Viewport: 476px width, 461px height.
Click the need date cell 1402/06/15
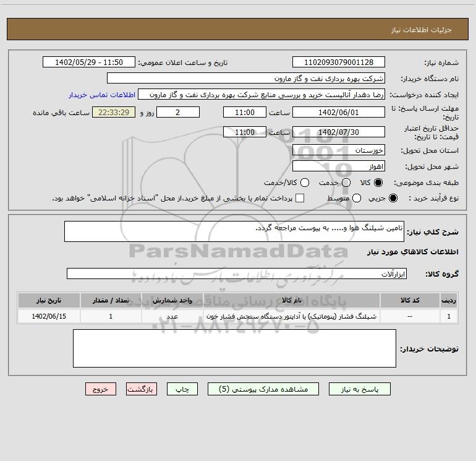point(49,316)
